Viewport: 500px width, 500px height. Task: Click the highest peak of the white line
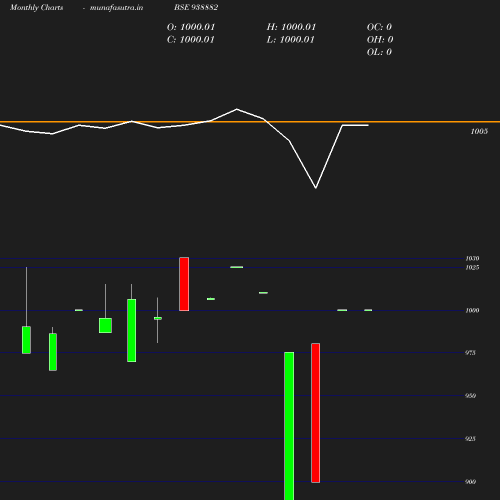[x=237, y=109]
